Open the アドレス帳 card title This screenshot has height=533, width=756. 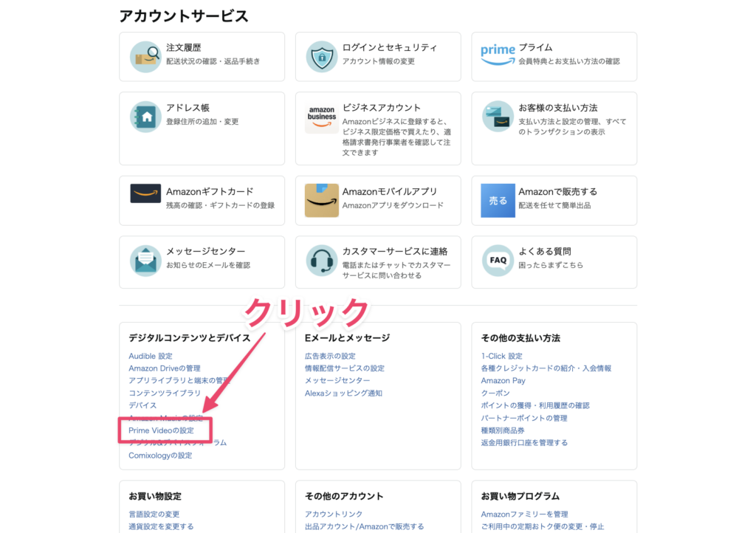click(188, 108)
